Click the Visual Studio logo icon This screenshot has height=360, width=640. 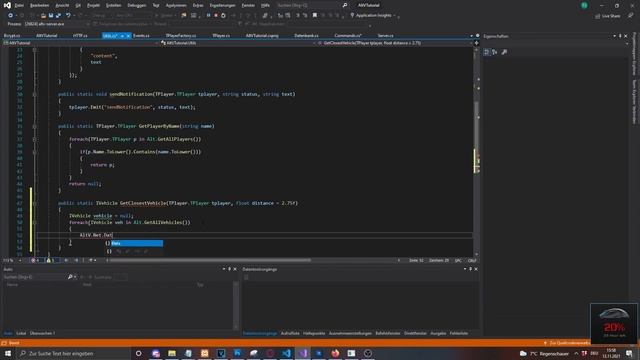pyautogui.click(x=7, y=5)
